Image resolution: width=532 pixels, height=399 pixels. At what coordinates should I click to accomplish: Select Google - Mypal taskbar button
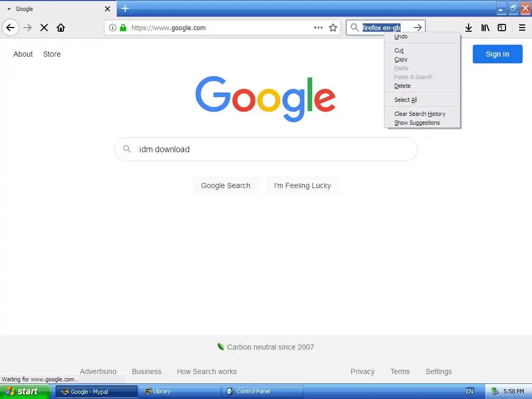96,391
